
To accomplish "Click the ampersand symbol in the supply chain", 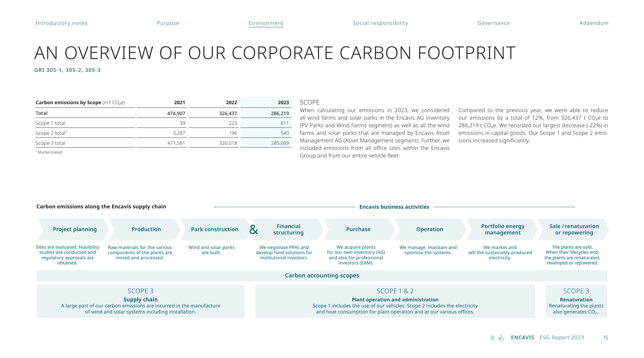I will tap(254, 230).
